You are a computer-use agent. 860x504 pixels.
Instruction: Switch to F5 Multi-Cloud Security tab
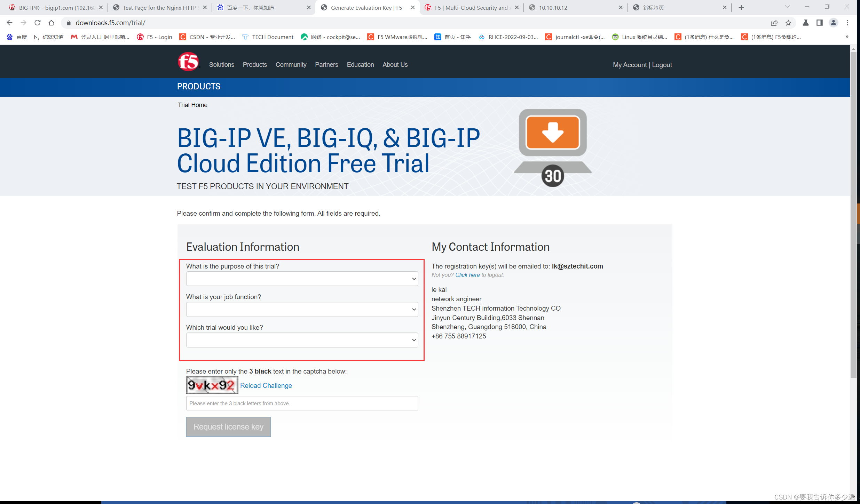(x=472, y=7)
